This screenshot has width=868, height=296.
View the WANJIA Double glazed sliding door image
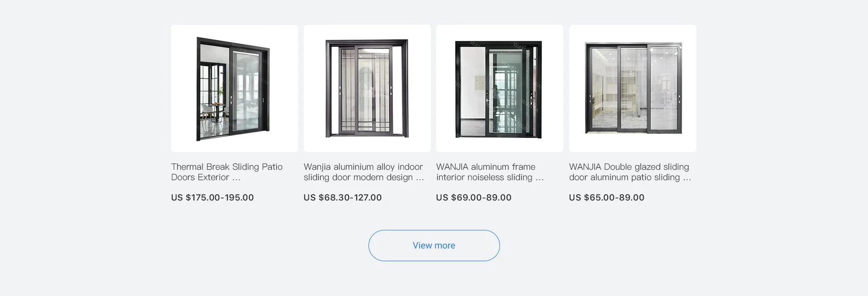(632, 88)
